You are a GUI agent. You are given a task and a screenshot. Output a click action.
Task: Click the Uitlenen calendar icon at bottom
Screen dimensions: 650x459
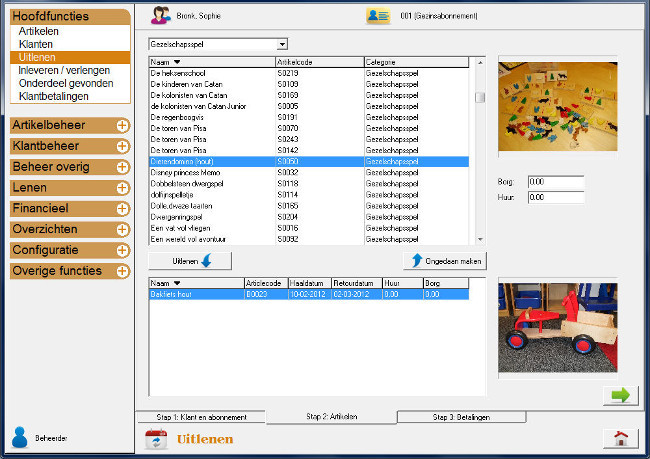coord(157,438)
